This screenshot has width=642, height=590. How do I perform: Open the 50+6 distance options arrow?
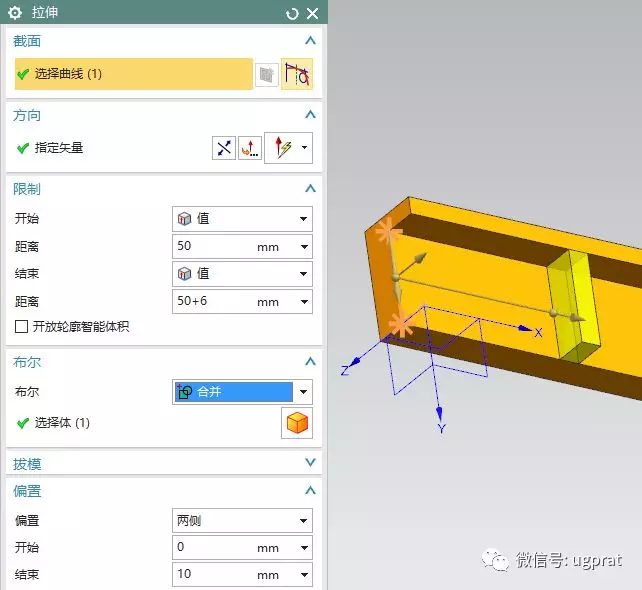pyautogui.click(x=305, y=302)
